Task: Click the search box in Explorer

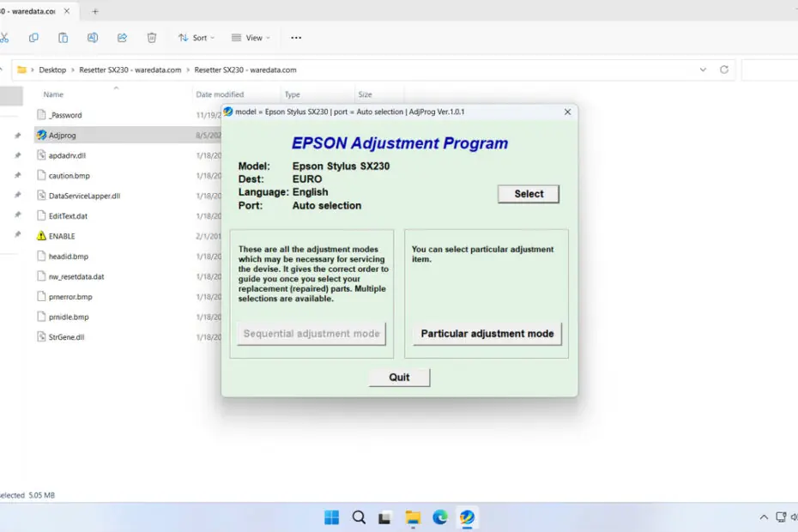Action: 770,70
